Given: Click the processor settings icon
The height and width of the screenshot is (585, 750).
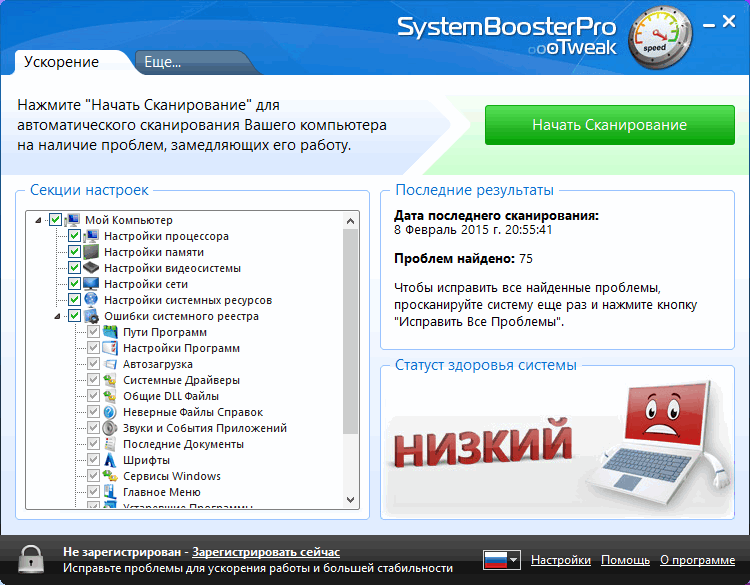Looking at the screenshot, I should 91,236.
